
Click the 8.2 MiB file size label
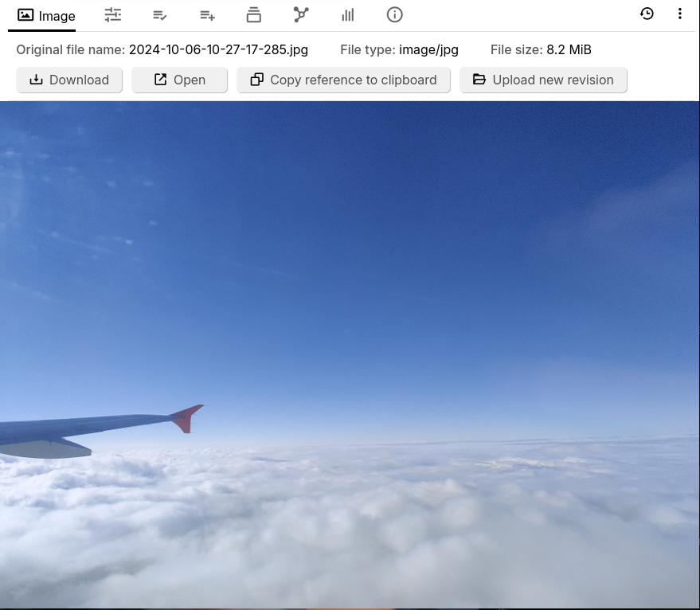coord(570,49)
